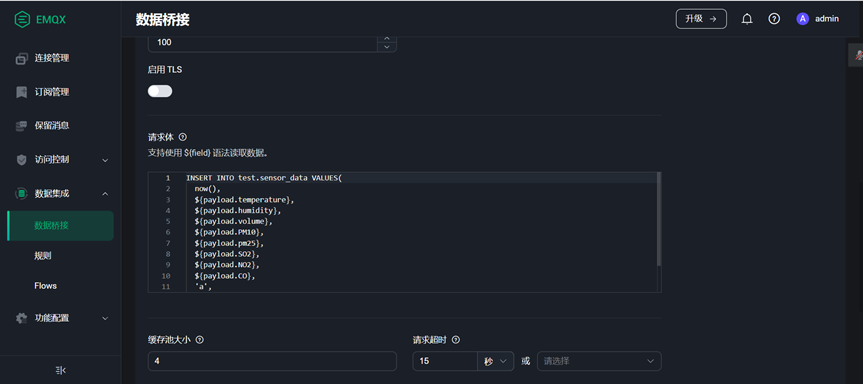
Task: Open the 请选择 dropdown
Action: [599, 361]
